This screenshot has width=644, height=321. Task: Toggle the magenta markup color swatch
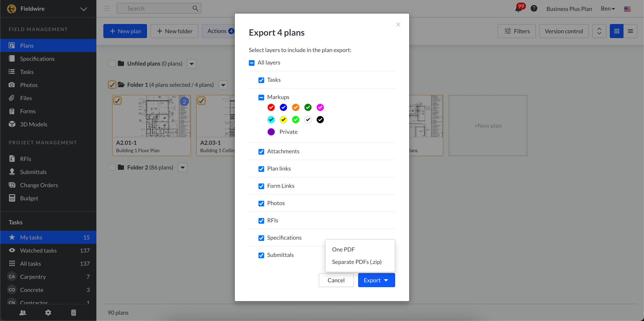[320, 107]
